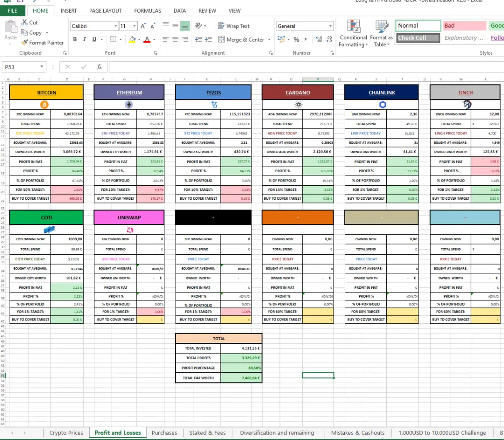
Task: Toggle Underline formatting
Action: click(x=94, y=39)
